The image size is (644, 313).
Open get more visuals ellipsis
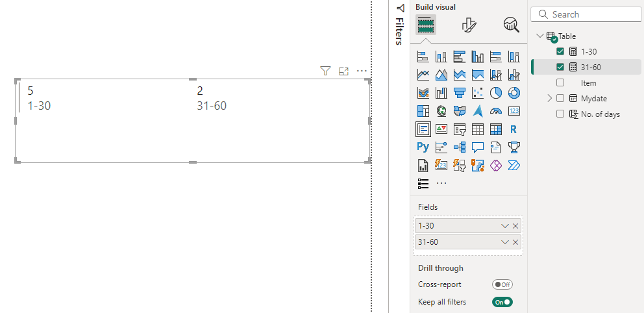[x=441, y=183]
